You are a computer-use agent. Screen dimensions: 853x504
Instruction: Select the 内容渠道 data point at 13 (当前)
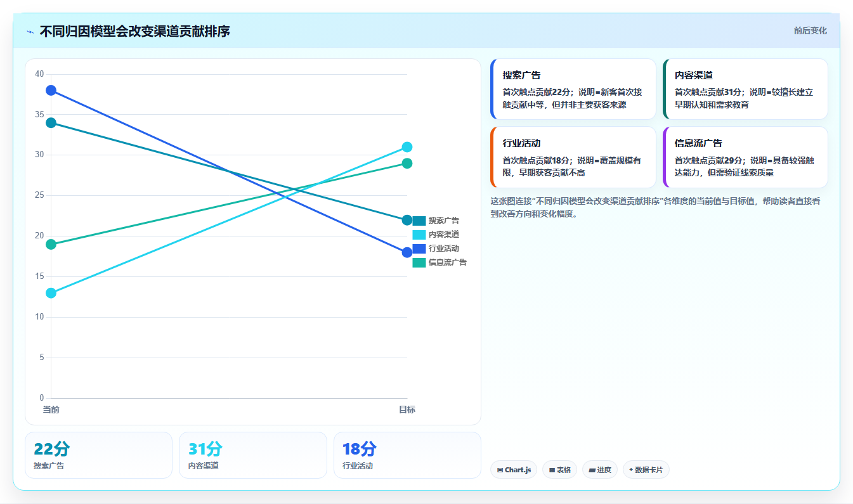(51, 293)
